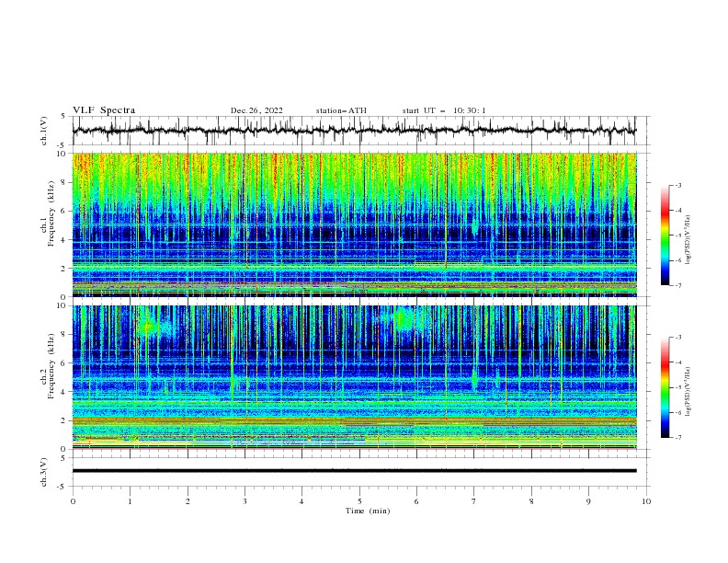Select the date "Dec. 26, 2022"
Image resolution: width=728 pixels, height=563 pixels.
click(256, 110)
